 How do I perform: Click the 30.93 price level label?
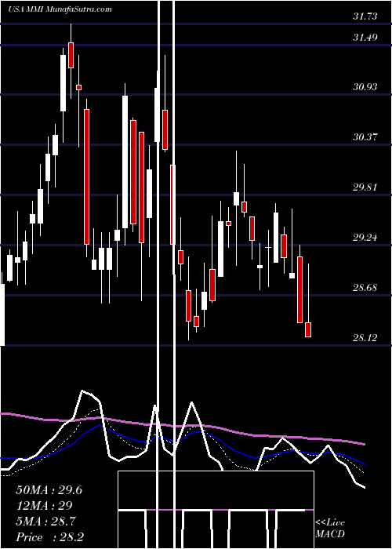[365, 86]
